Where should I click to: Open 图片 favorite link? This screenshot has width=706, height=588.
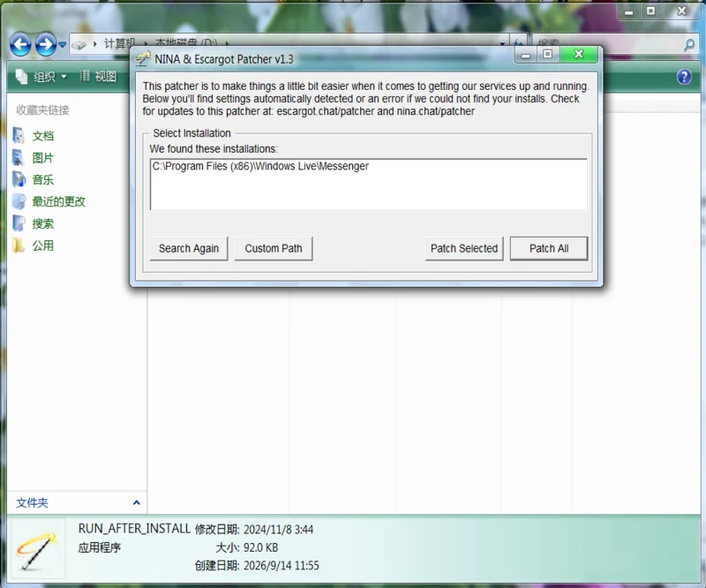coord(42,158)
